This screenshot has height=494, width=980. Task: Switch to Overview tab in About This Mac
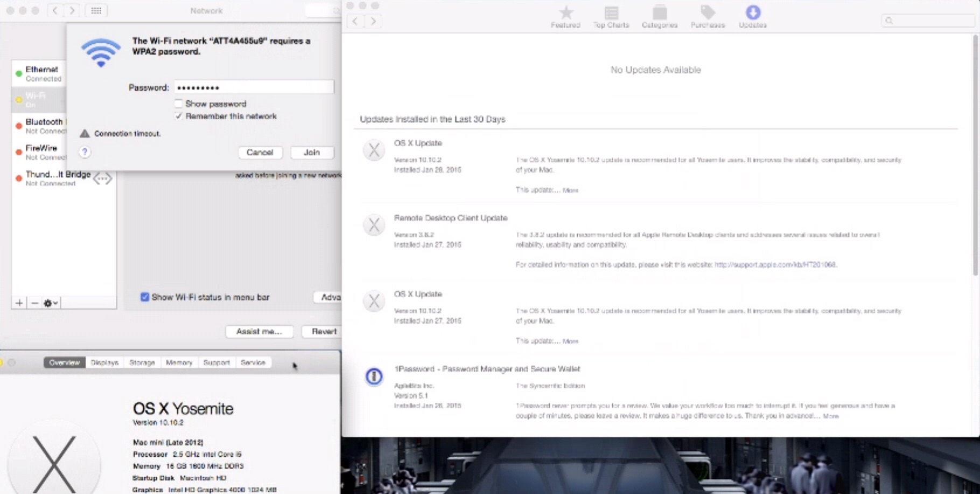tap(65, 363)
